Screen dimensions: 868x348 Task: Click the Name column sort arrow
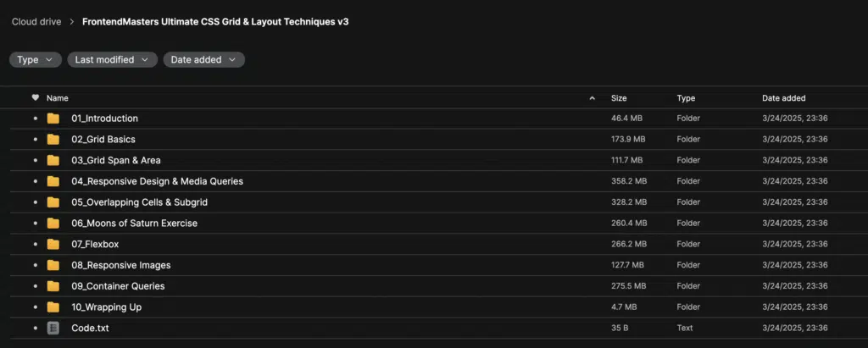coord(593,98)
